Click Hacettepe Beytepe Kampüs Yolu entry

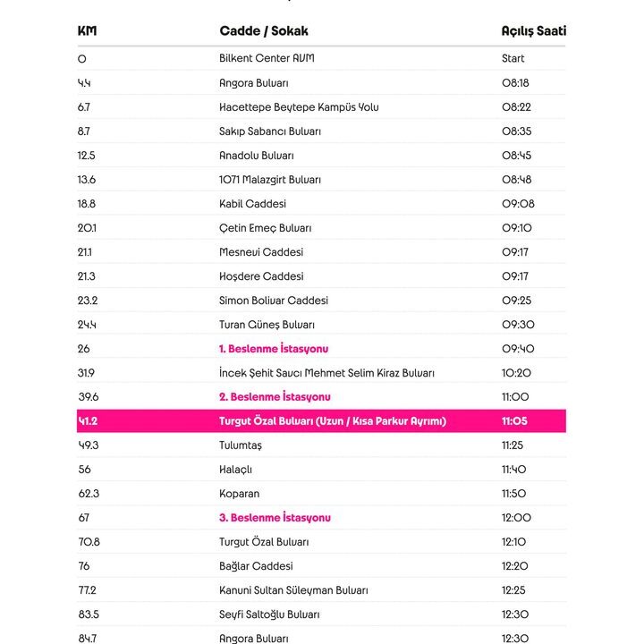point(299,107)
